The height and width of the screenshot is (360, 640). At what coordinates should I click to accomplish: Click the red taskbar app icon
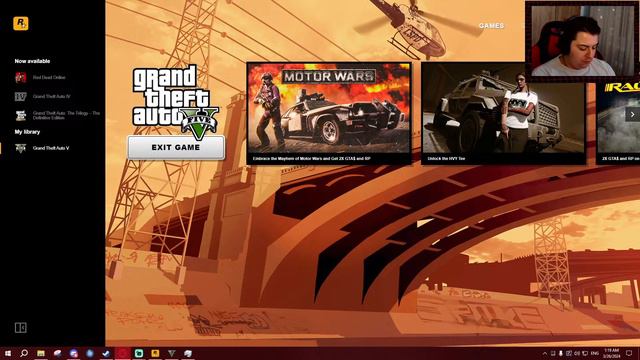pyautogui.click(x=122, y=353)
